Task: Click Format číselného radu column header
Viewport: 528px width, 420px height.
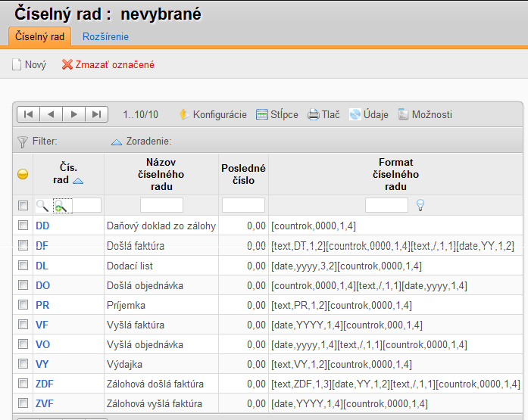Action: [395, 174]
